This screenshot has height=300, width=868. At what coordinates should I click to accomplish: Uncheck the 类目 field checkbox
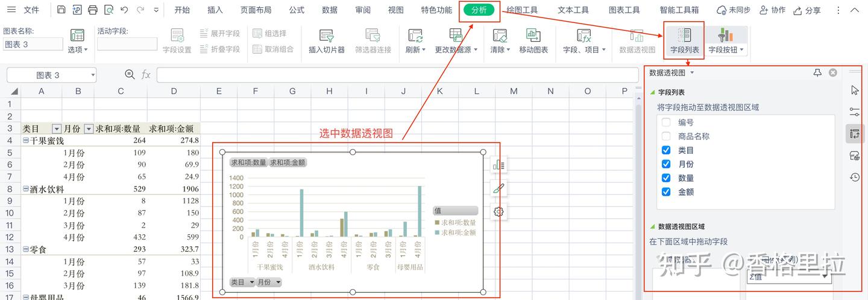pos(666,150)
